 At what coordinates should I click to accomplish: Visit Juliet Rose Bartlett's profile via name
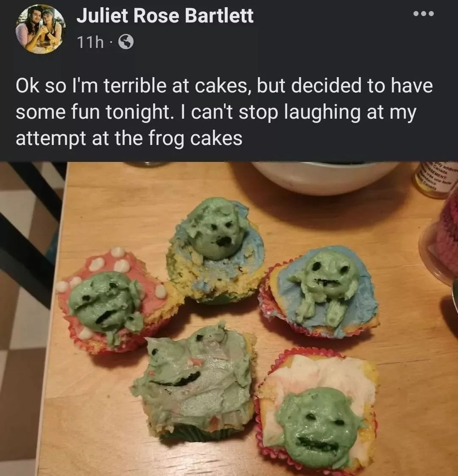[165, 16]
